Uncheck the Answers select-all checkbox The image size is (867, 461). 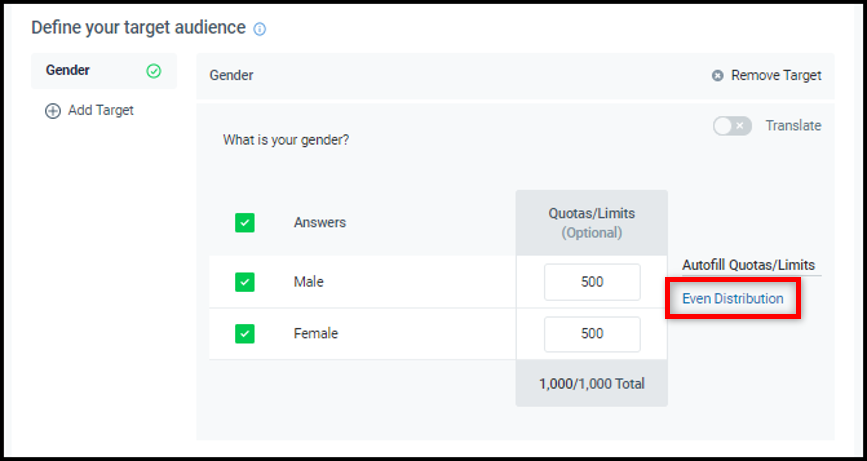coord(244,223)
